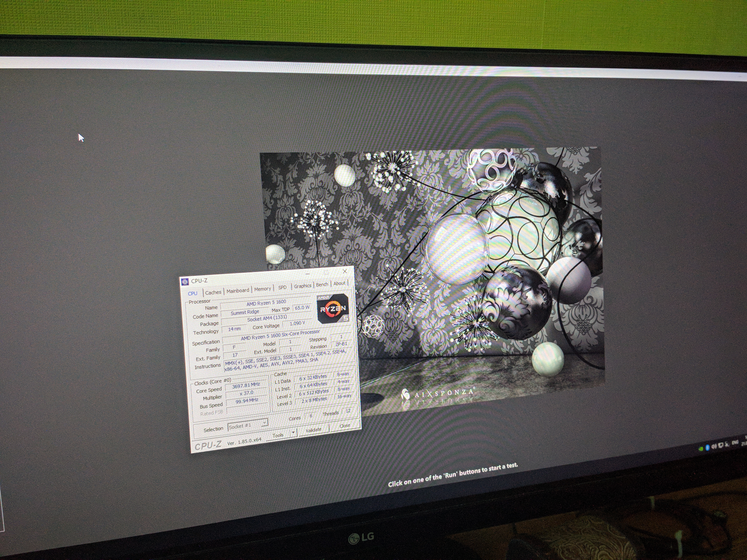Click the volume speaker tray icon
The width and height of the screenshot is (747, 560).
[714, 447]
